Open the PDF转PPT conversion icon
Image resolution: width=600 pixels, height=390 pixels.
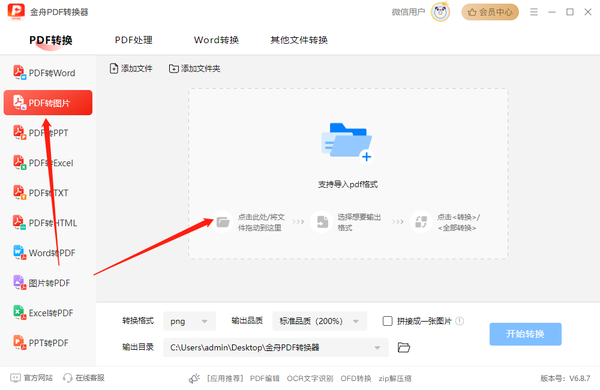[x=19, y=132]
